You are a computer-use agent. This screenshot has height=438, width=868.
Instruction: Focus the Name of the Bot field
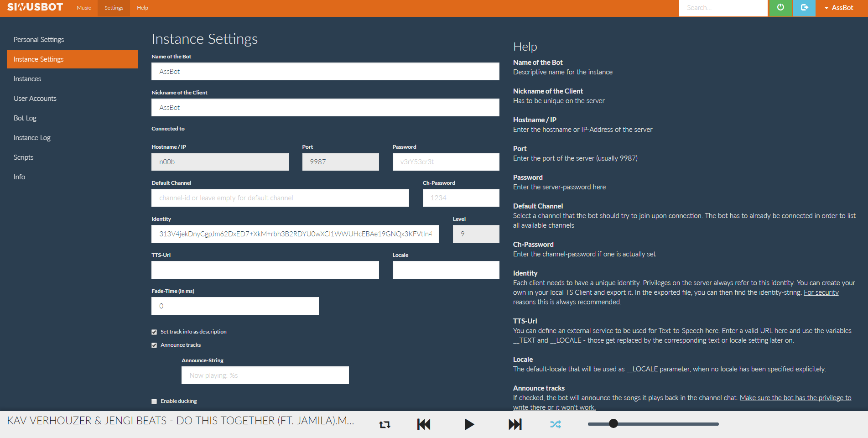[x=325, y=72]
